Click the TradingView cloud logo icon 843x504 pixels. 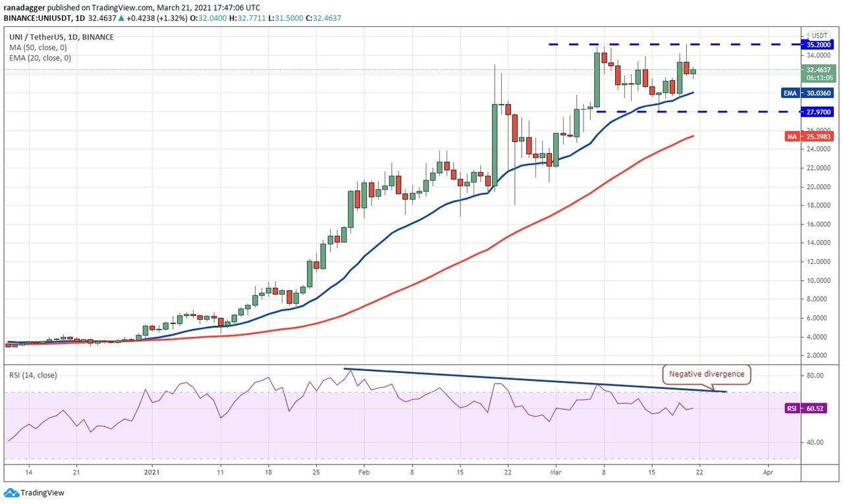[x=11, y=493]
